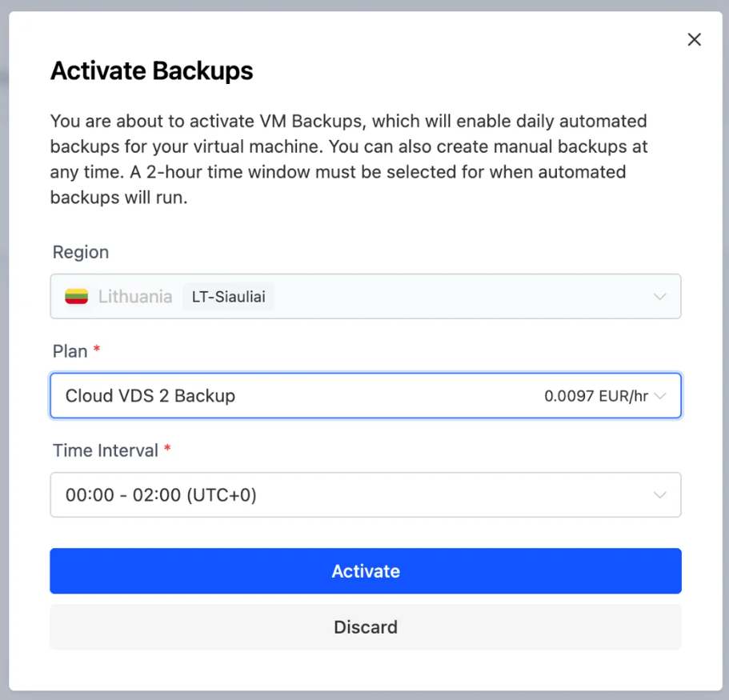This screenshot has height=700, width=729.
Task: Click the Time Interval field label
Action: [106, 450]
